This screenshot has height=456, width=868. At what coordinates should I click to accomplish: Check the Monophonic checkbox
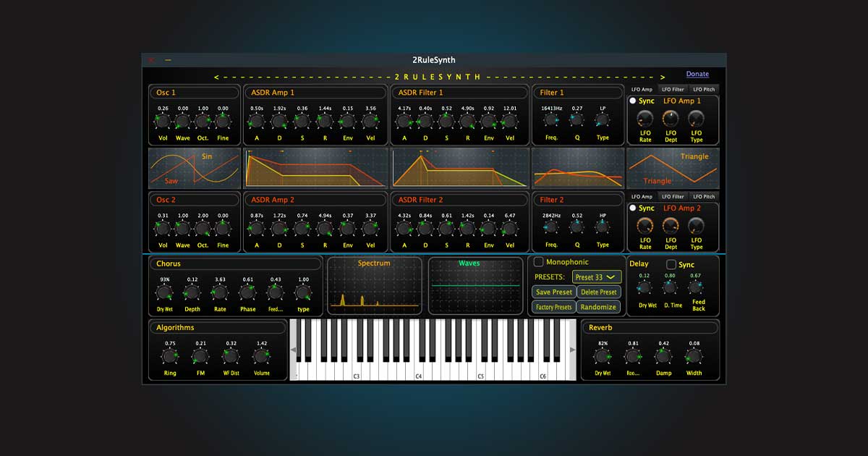[x=538, y=262]
